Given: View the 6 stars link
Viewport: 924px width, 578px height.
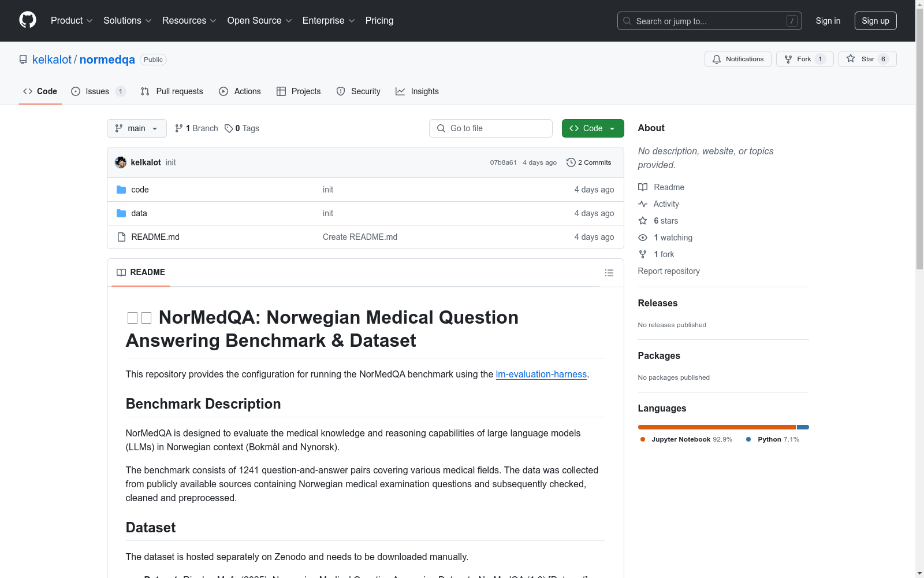Looking at the screenshot, I should (x=658, y=221).
